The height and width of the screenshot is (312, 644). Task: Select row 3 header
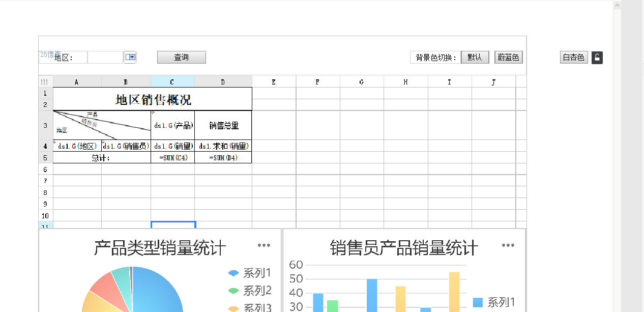[x=46, y=125]
